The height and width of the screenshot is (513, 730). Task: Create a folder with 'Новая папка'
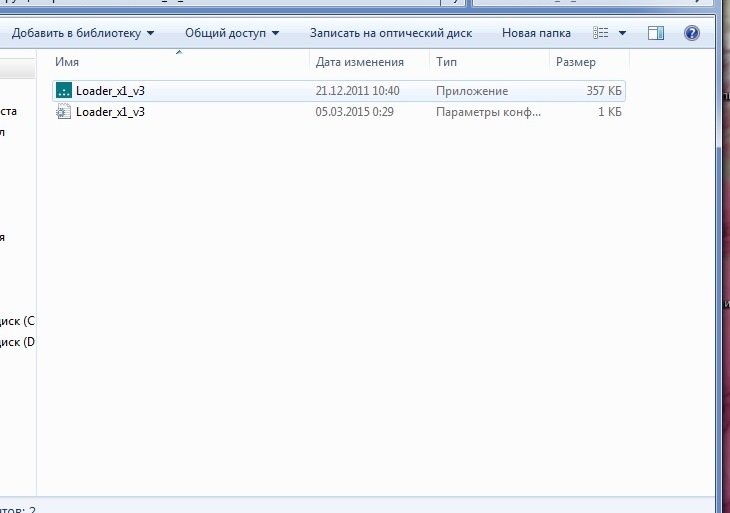pos(536,33)
